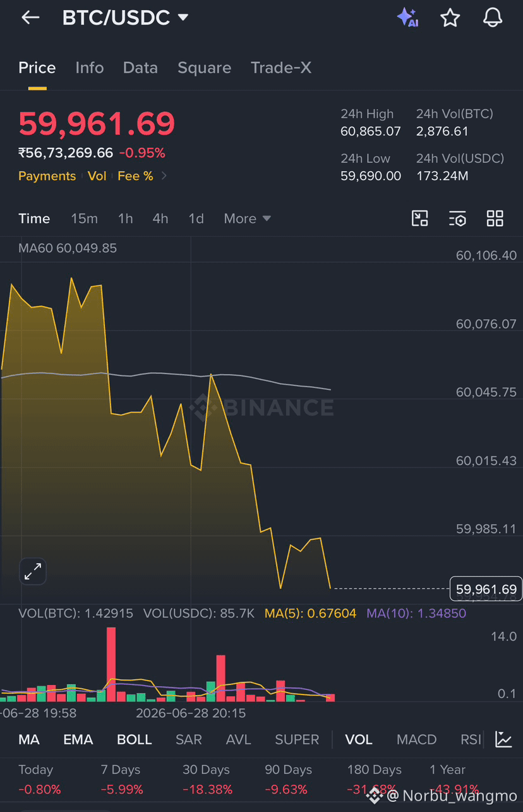Image resolution: width=523 pixels, height=812 pixels.
Task: Click the VOL(USDC): 85.7K label
Action: coord(199,614)
